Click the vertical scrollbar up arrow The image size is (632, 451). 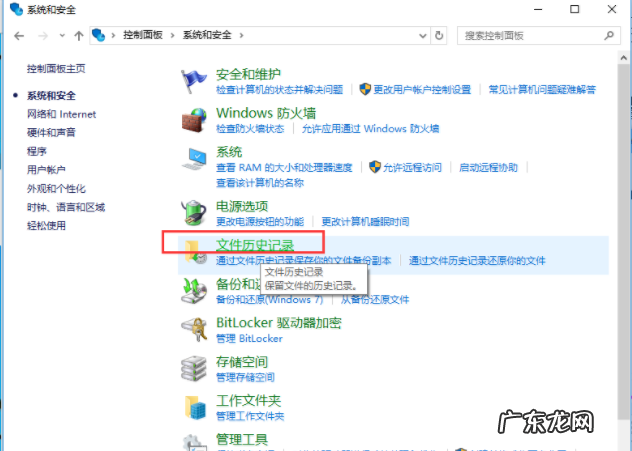tap(624, 58)
